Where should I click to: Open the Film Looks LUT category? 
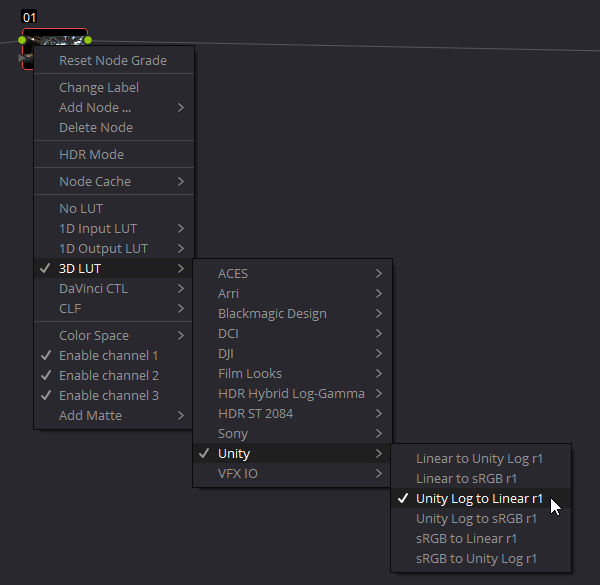click(x=293, y=373)
